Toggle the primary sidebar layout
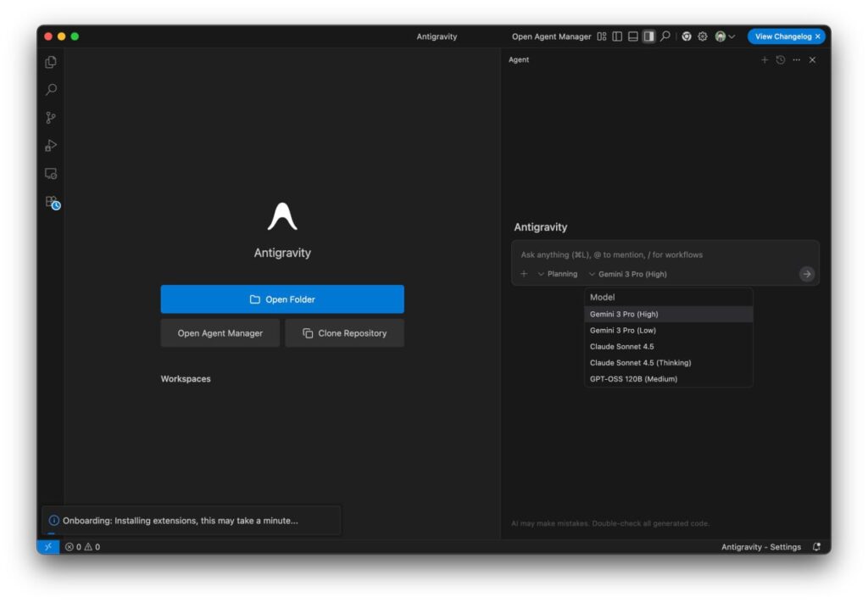The width and height of the screenshot is (868, 603). [617, 36]
